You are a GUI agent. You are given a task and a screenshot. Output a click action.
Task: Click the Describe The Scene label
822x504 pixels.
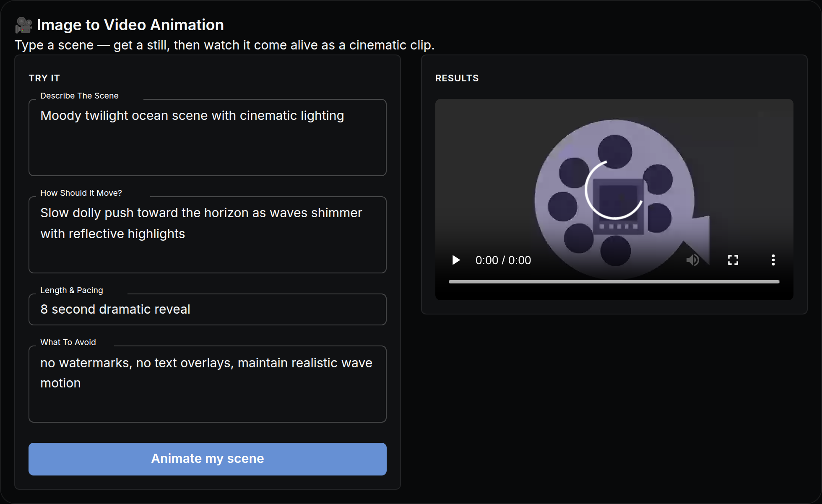tap(79, 96)
